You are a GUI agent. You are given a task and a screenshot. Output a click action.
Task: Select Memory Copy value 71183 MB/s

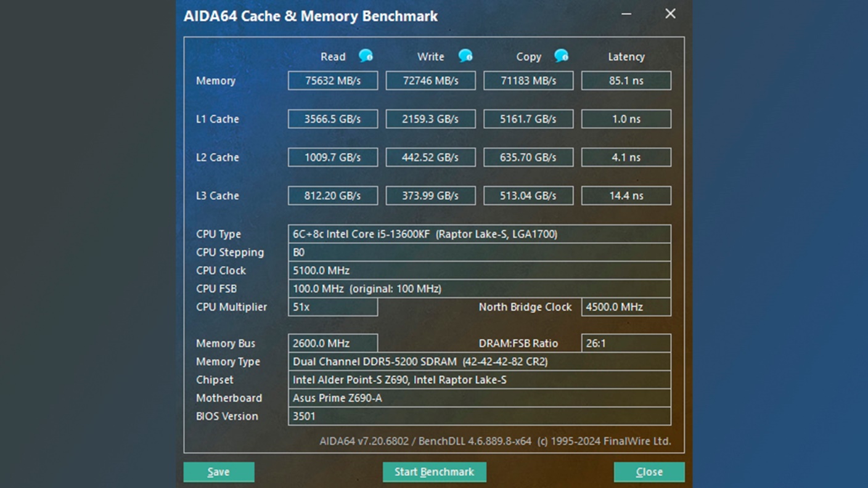tap(528, 81)
